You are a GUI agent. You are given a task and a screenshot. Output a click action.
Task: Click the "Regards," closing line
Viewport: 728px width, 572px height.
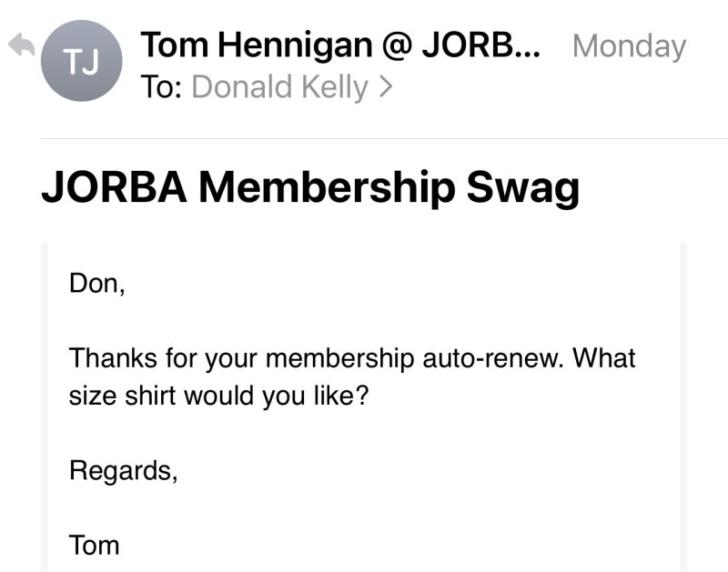tap(123, 471)
